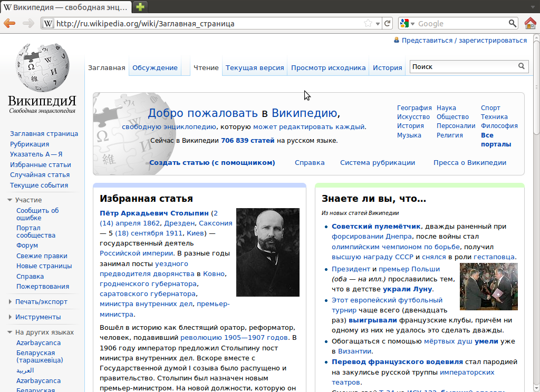Open the украли Луну link

point(407,289)
